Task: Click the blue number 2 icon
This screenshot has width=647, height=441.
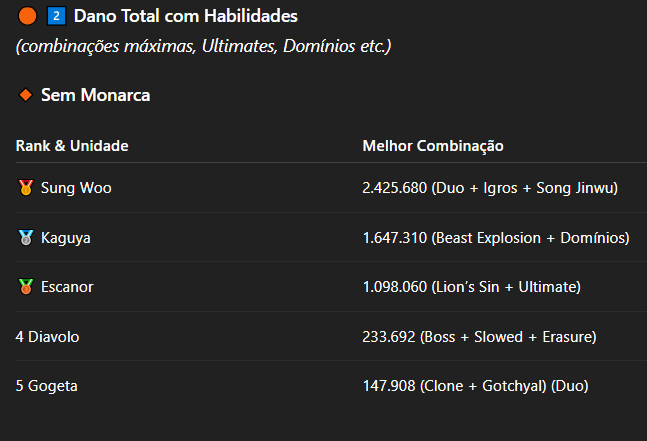Action: pyautogui.click(x=56, y=16)
